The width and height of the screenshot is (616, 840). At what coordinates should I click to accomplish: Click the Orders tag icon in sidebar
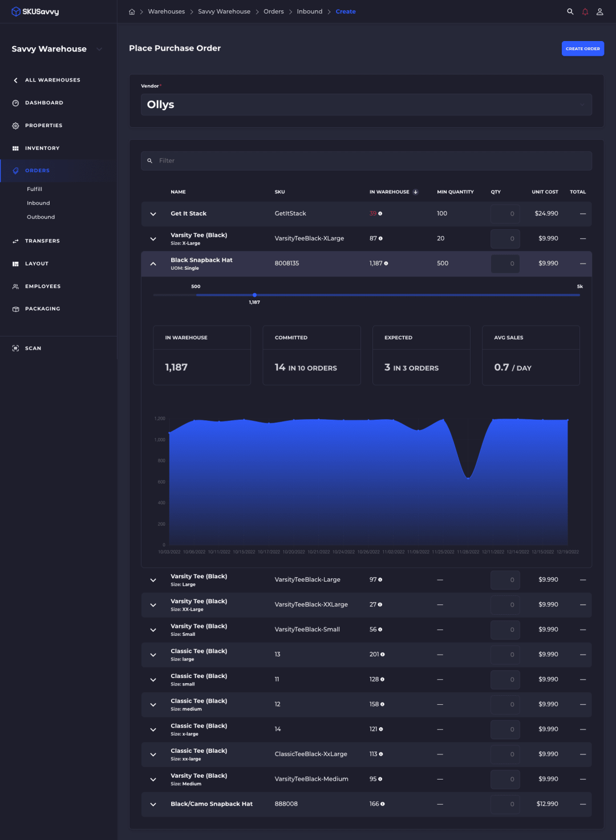[x=15, y=171]
